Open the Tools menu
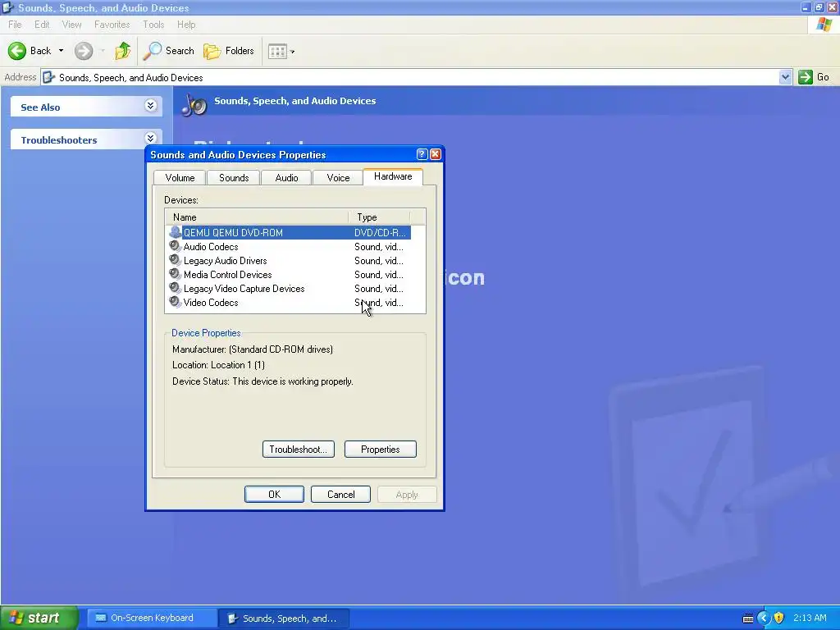The image size is (840, 630). click(x=153, y=25)
